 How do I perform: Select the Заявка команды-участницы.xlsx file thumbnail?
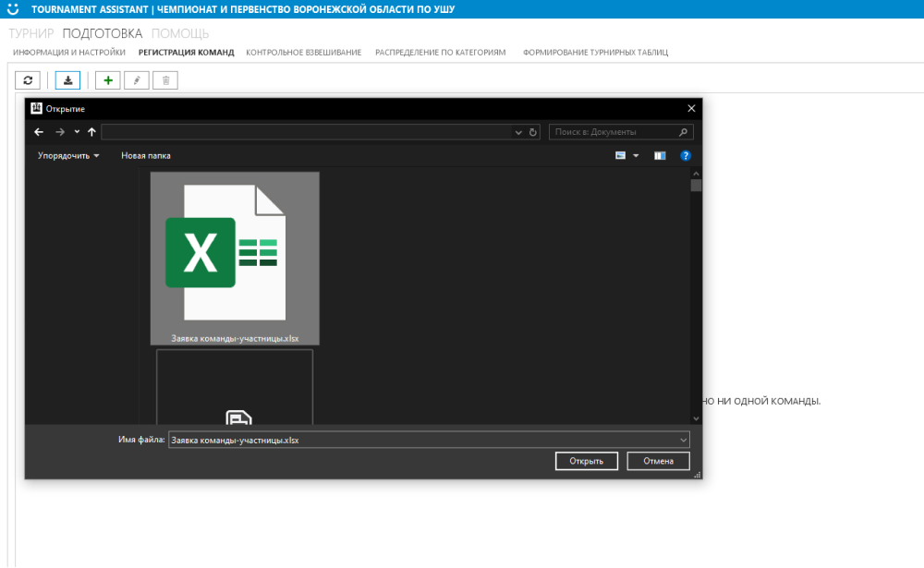[235, 258]
